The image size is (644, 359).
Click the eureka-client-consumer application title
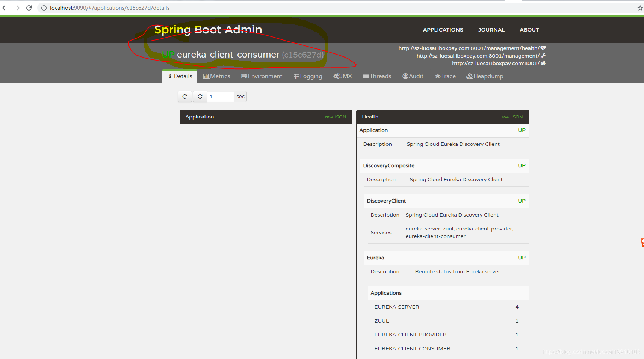tap(228, 55)
